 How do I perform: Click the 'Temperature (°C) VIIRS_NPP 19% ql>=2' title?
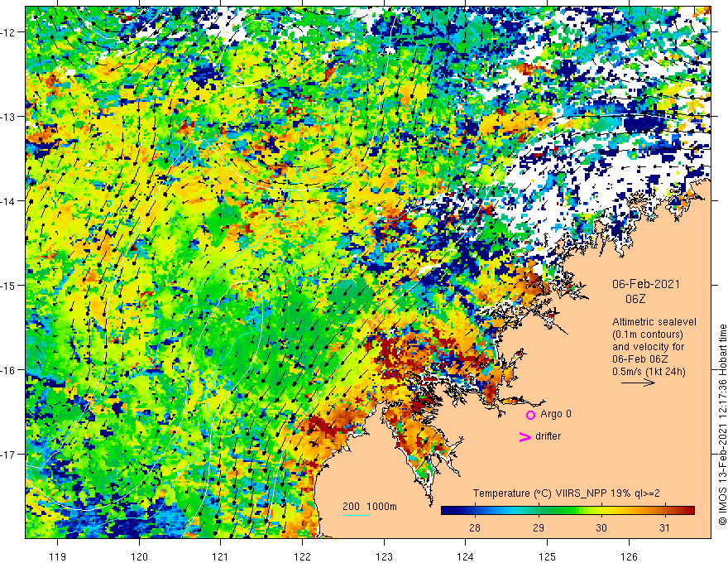pyautogui.click(x=566, y=493)
